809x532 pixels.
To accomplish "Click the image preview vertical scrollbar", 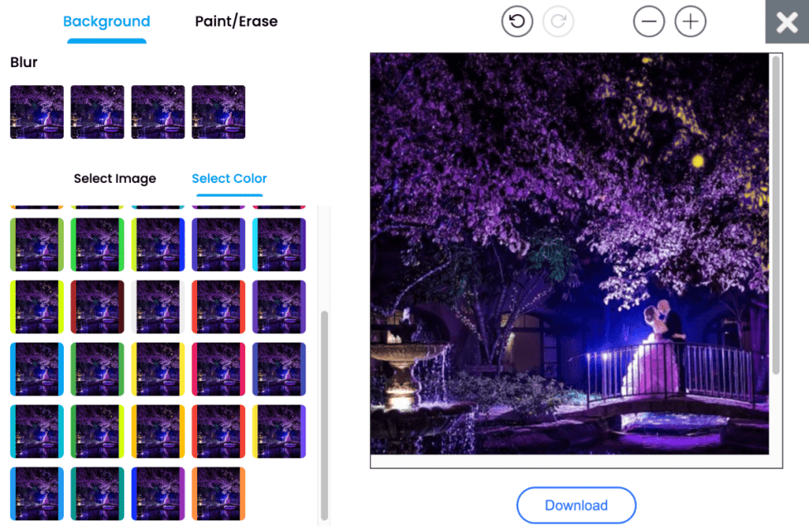I will (775, 215).
